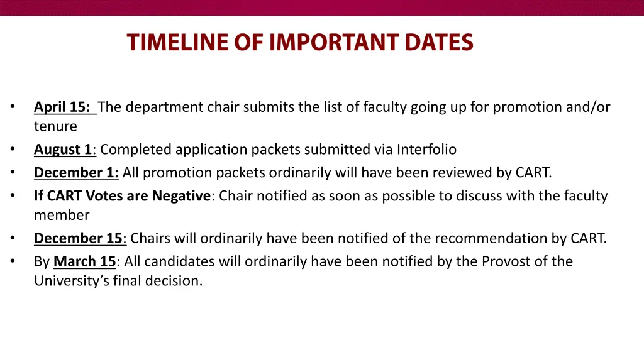Click the bold If CART Votes are Negative text
This screenshot has height=362, width=644.
[x=122, y=196]
